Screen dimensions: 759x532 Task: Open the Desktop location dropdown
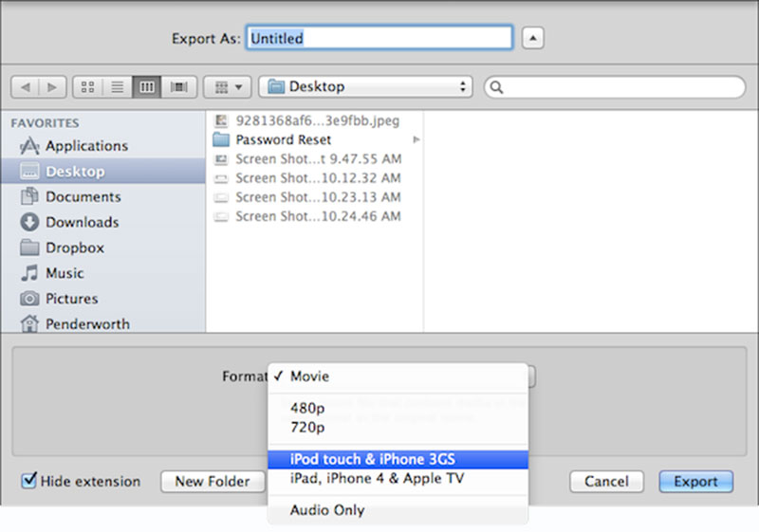pos(365,87)
